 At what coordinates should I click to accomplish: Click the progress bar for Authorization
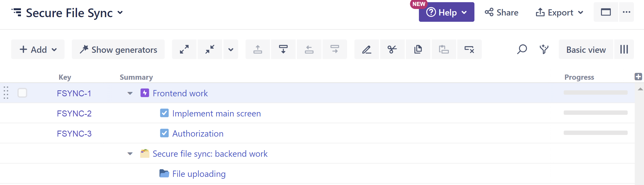[595, 133]
